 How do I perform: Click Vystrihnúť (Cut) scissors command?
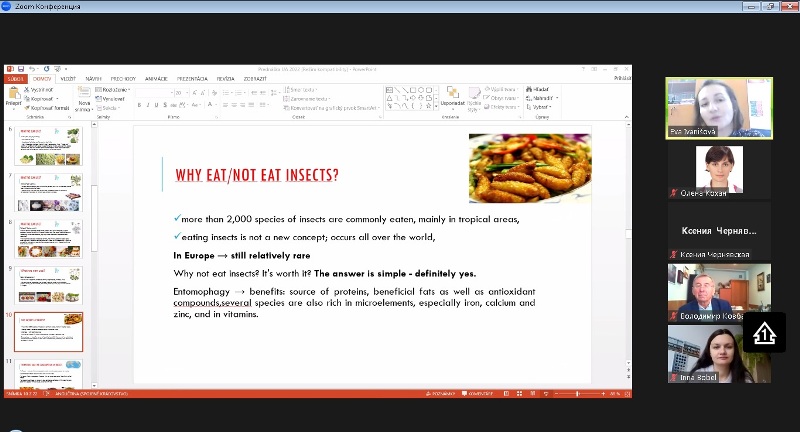(x=38, y=90)
